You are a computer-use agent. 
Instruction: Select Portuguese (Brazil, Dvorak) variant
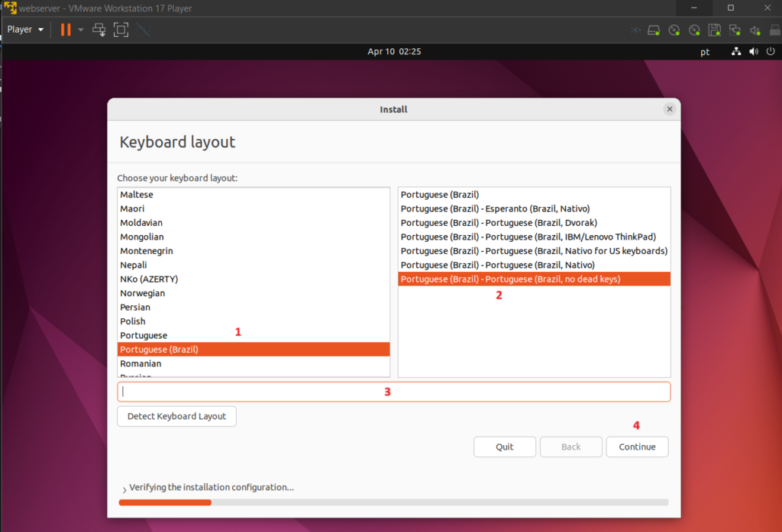click(534, 223)
